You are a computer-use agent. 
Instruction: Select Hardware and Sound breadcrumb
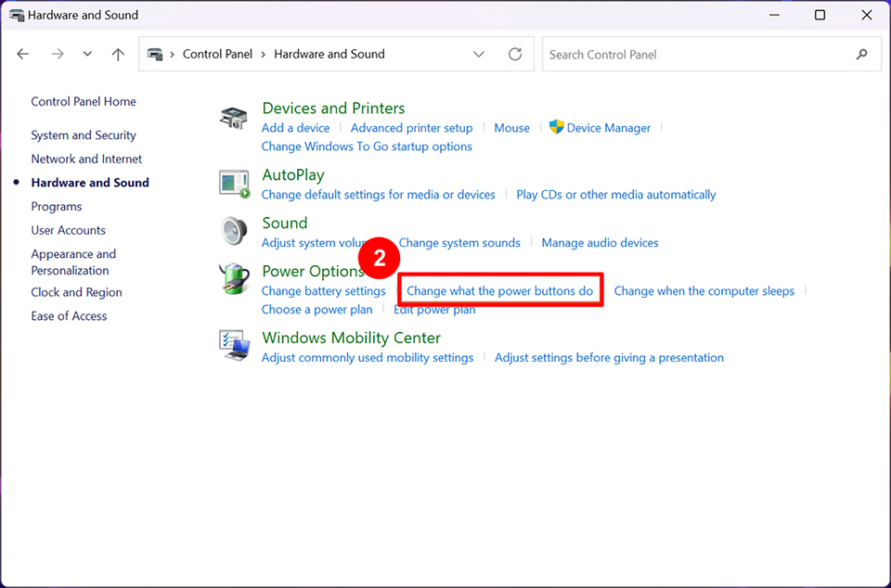coord(329,54)
